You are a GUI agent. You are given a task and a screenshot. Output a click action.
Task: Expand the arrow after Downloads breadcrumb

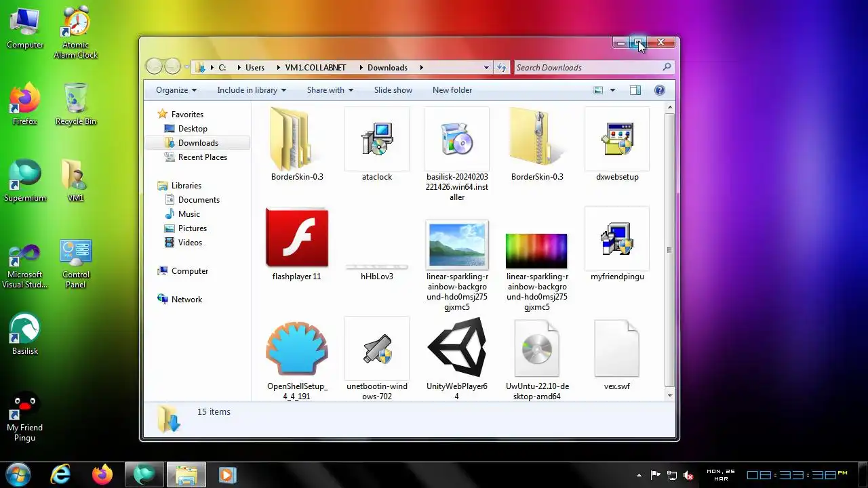pos(421,68)
